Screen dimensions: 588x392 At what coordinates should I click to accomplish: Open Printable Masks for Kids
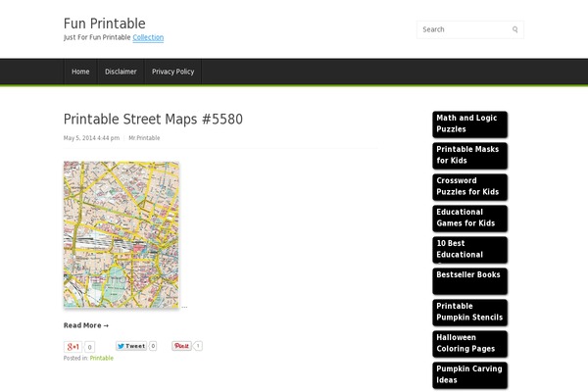coord(469,155)
